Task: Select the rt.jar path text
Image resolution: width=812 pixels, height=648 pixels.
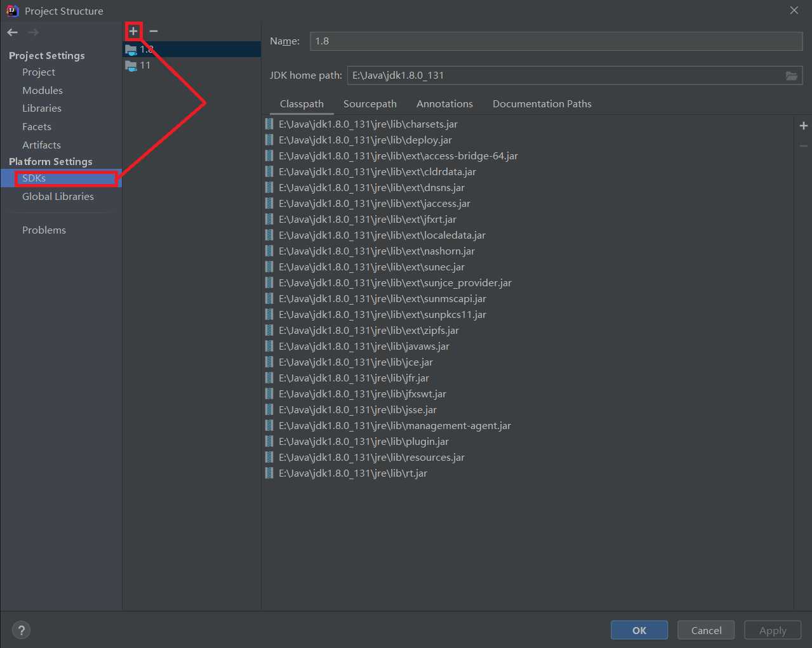Action: tap(353, 473)
